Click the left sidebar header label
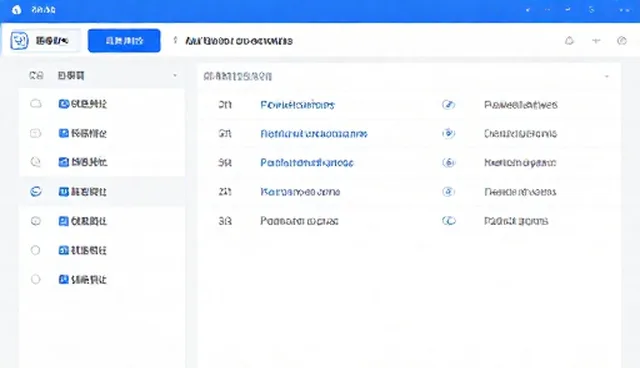The image size is (640, 368). [71, 75]
